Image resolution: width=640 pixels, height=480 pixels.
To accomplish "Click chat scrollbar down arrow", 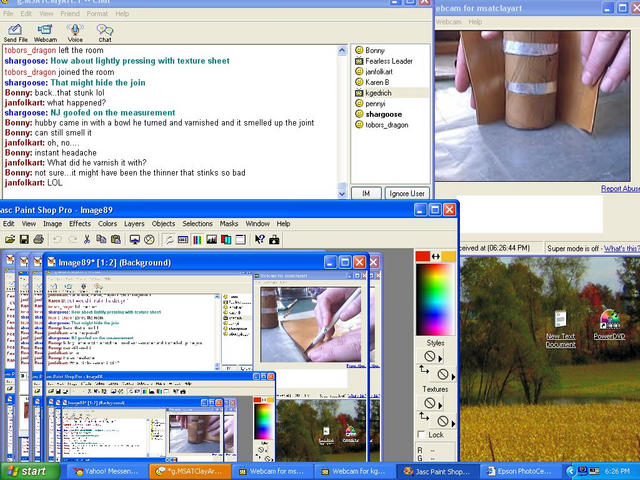I will (342, 194).
